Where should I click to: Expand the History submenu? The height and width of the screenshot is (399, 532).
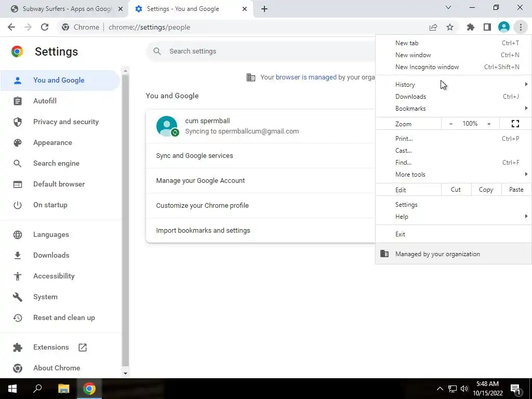[453, 85]
